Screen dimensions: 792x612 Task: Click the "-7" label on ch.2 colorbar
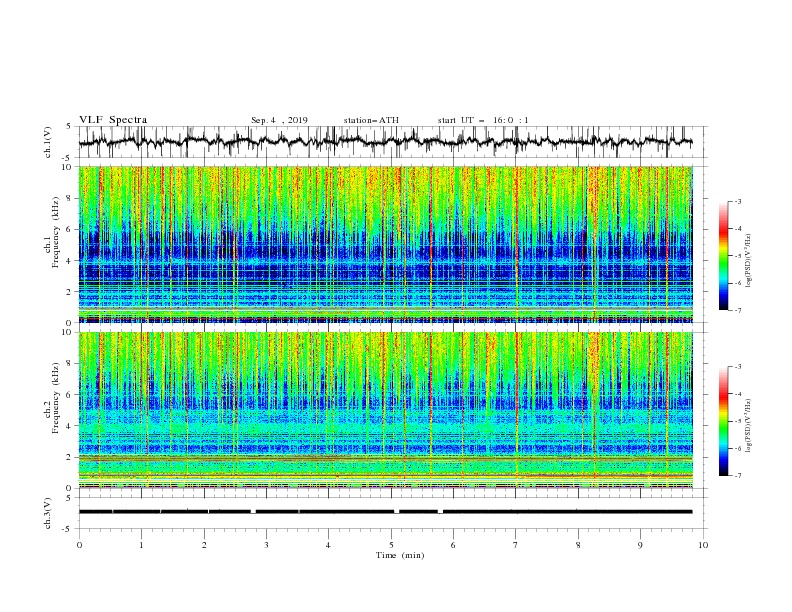[x=737, y=476]
